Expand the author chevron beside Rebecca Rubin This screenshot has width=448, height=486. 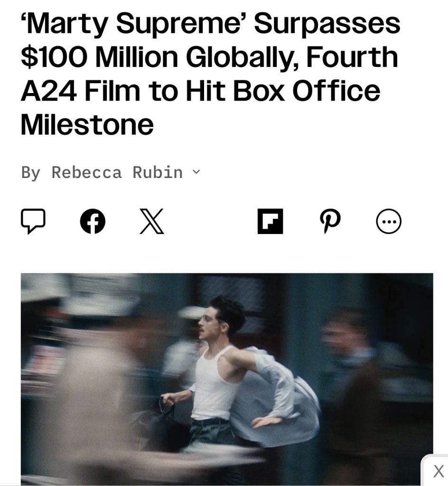coord(196,172)
